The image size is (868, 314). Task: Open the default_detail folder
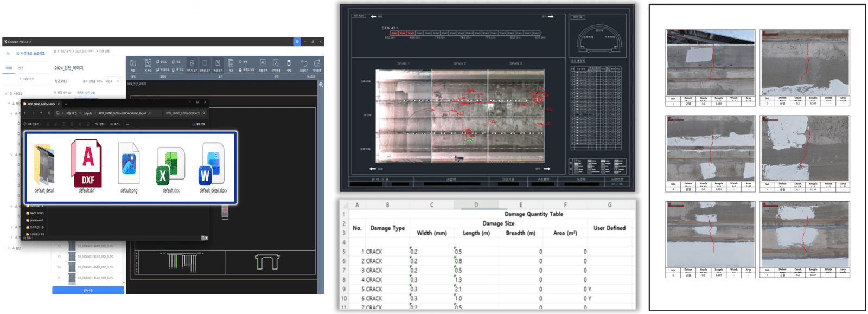click(44, 168)
